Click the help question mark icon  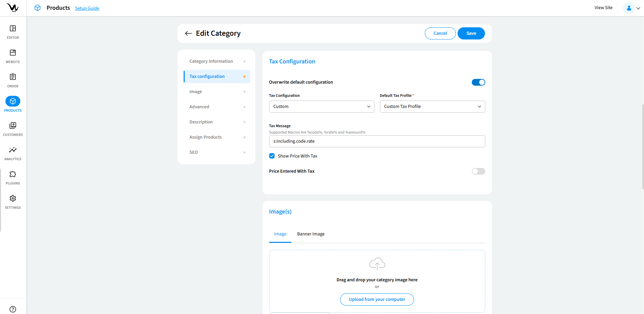click(13, 309)
